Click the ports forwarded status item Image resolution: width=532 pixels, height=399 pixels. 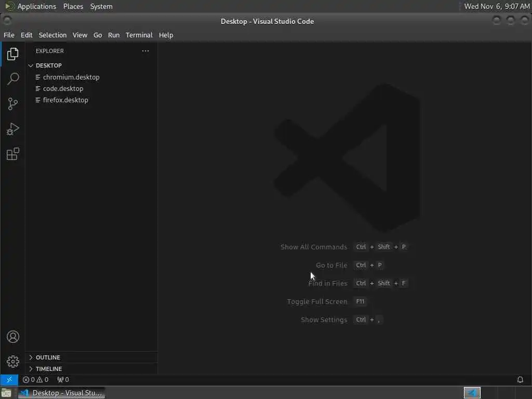point(63,380)
